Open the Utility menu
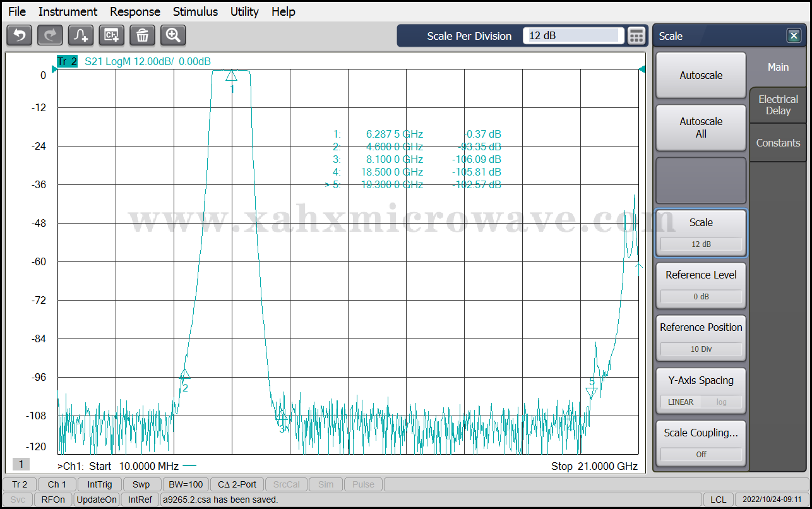 click(x=244, y=11)
